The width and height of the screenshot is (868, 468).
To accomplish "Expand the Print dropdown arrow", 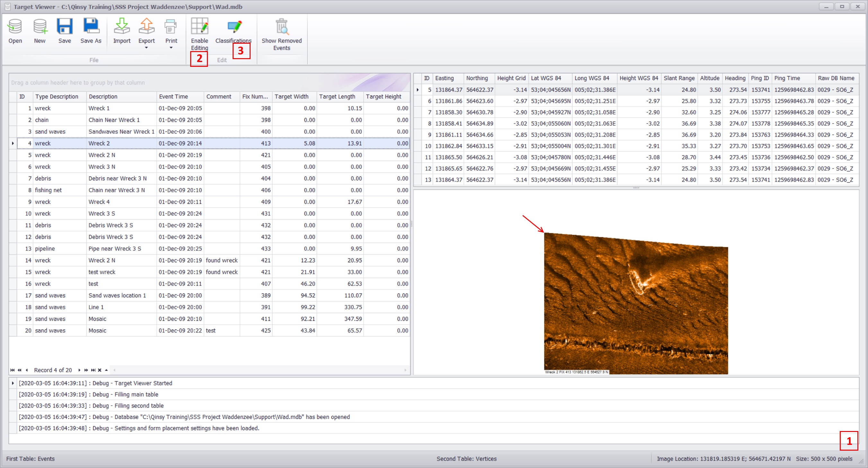I will [x=171, y=48].
